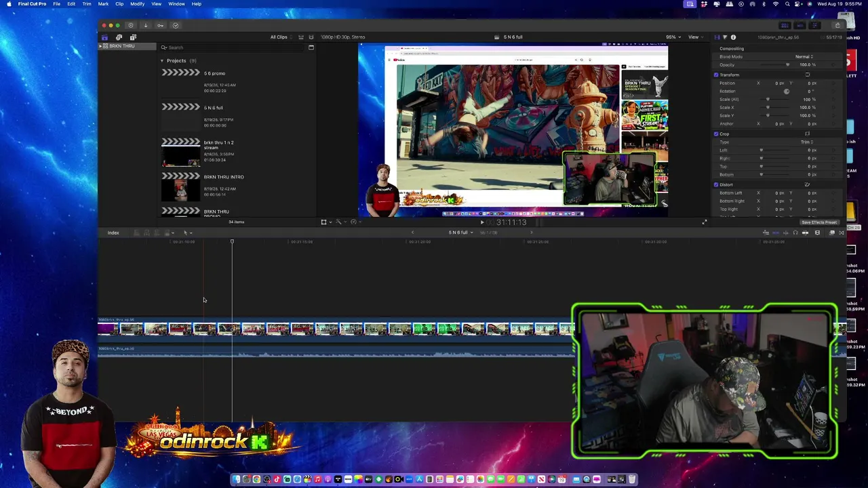
Task: Open the viewer View options dropdown
Action: [694, 37]
